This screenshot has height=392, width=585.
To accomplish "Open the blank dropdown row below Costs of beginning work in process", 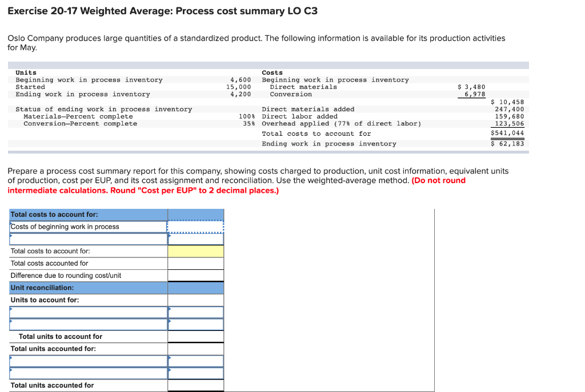I will click(x=195, y=239).
